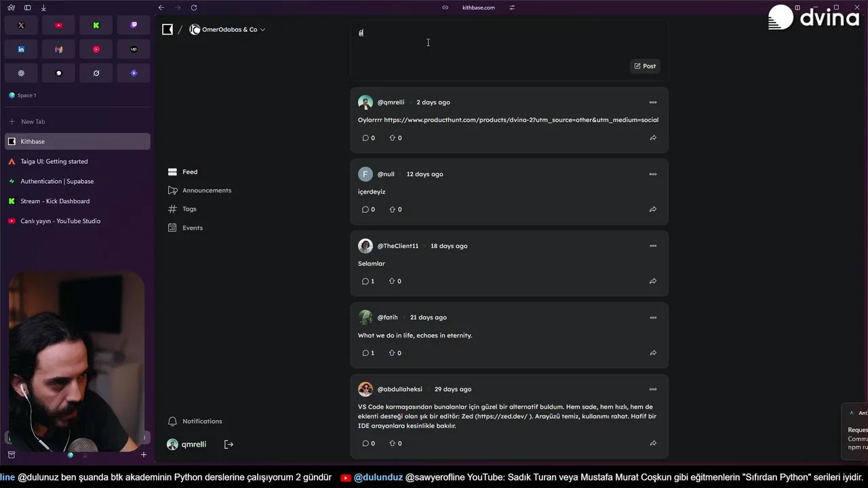Click the kithbase.com address bar
The height and width of the screenshot is (488, 868).
pyautogui.click(x=478, y=7)
